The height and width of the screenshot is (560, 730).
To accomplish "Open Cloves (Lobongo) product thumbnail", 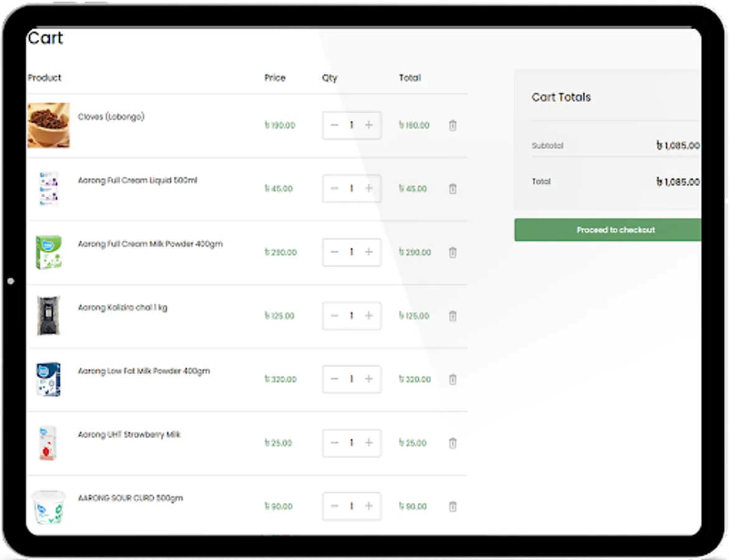I will click(x=49, y=125).
